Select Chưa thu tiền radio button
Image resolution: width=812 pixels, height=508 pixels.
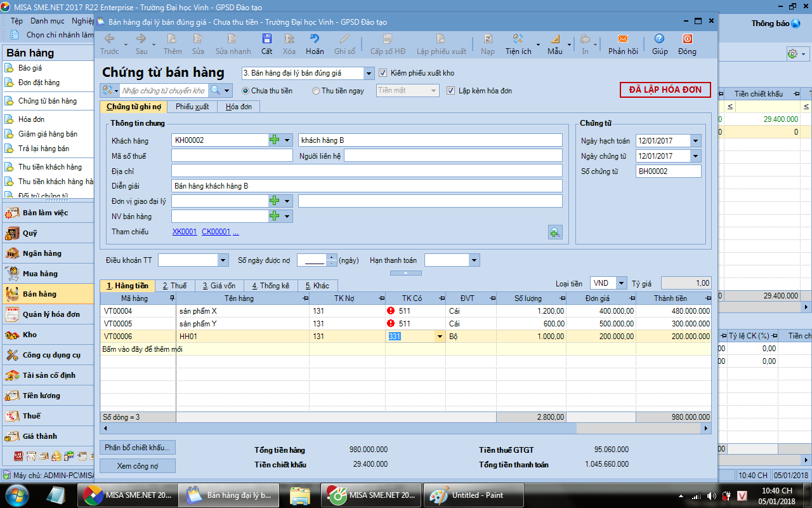pos(246,91)
